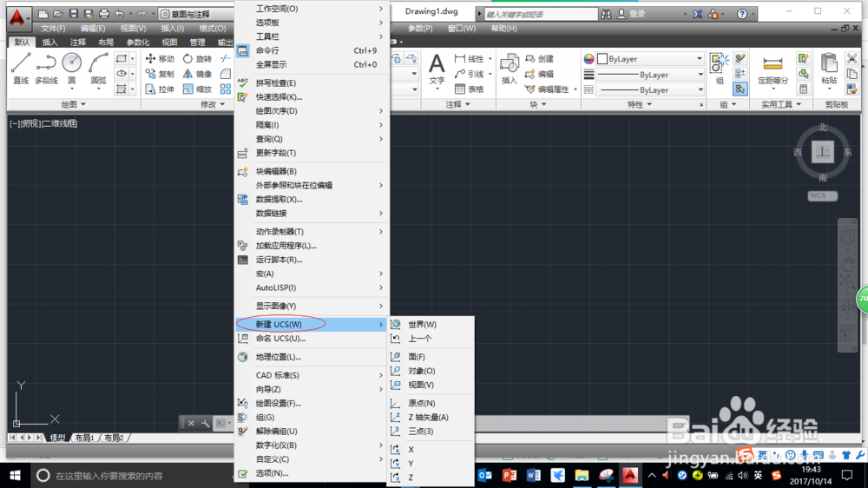Switch to the Layout1 (布局1) tab

[x=84, y=438]
